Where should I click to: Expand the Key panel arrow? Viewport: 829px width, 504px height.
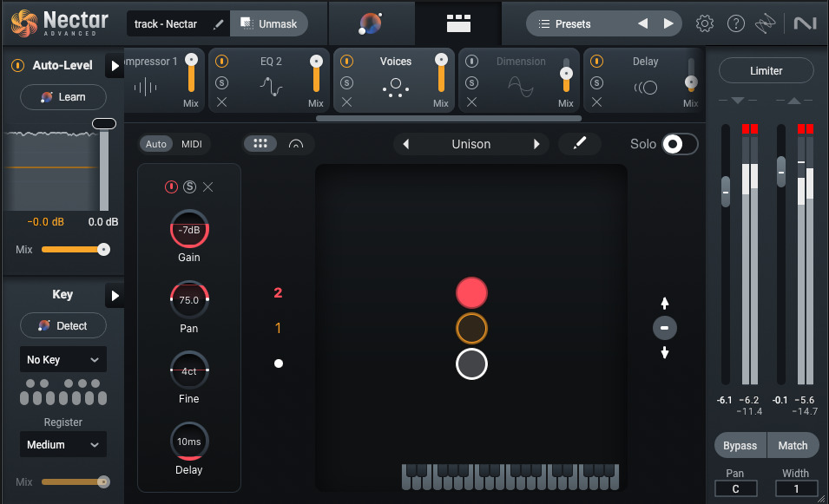[x=115, y=296]
